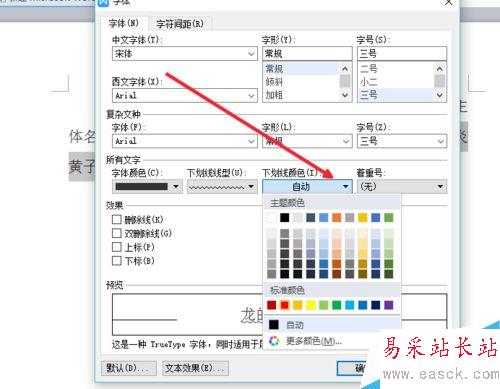The width and height of the screenshot is (500, 389).
Task: Tick the 下标(B) checkbox
Action: (117, 261)
